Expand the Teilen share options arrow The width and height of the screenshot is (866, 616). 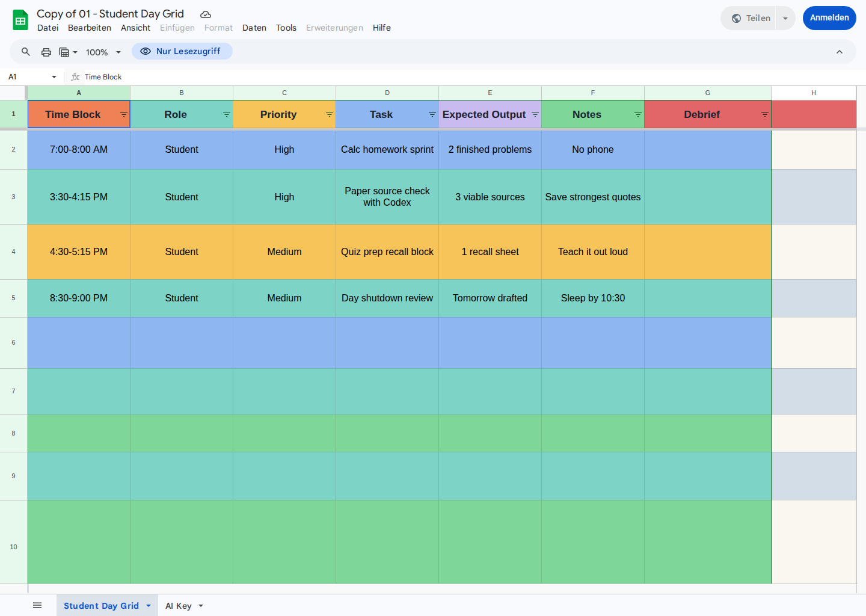click(785, 19)
